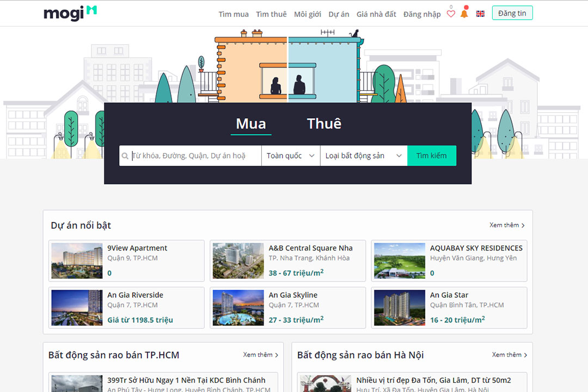Viewport: 588px width, 392px height.
Task: Open the 9View Apartment thumbnail
Action: tap(77, 261)
